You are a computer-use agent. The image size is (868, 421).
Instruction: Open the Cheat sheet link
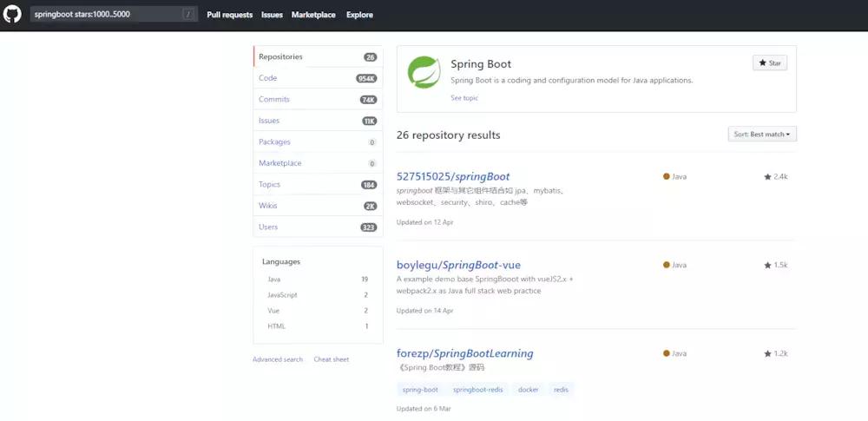click(331, 359)
